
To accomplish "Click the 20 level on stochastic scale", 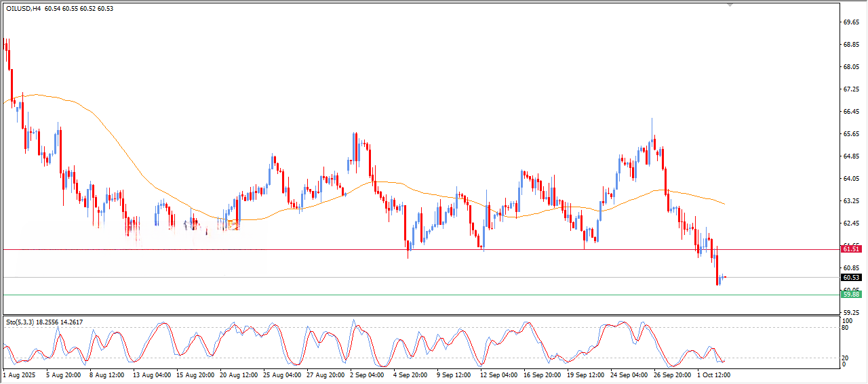I will pyautogui.click(x=846, y=358).
